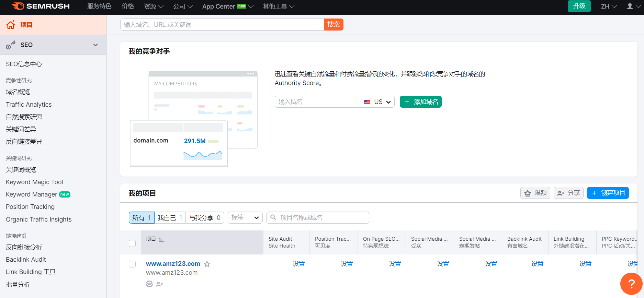Open the App Center menu
The width and height of the screenshot is (644, 298).
coord(228,6)
